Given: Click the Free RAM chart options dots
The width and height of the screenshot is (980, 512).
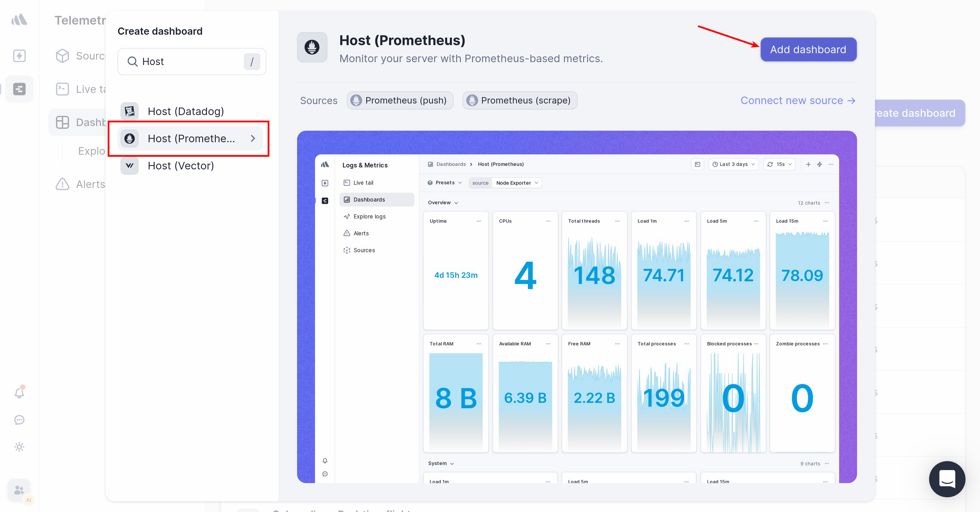Looking at the screenshot, I should coord(617,344).
